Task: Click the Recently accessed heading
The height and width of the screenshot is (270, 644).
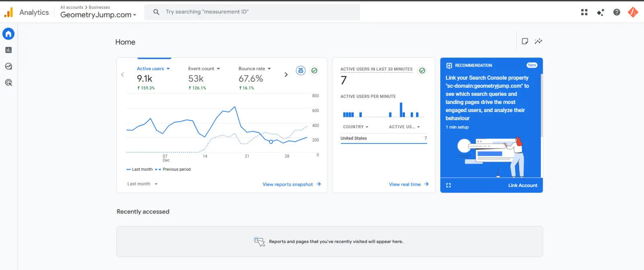Action: tap(143, 212)
